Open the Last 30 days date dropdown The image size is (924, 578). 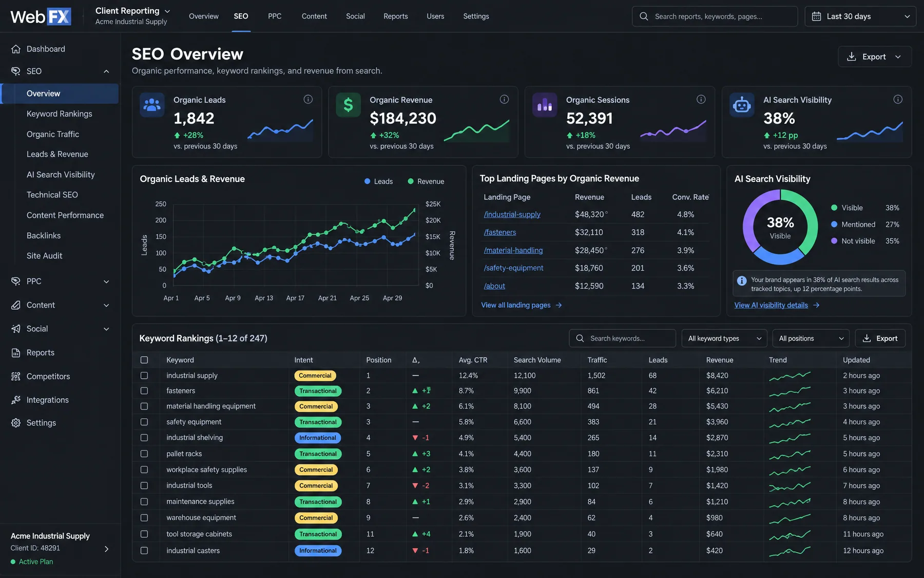pos(860,16)
